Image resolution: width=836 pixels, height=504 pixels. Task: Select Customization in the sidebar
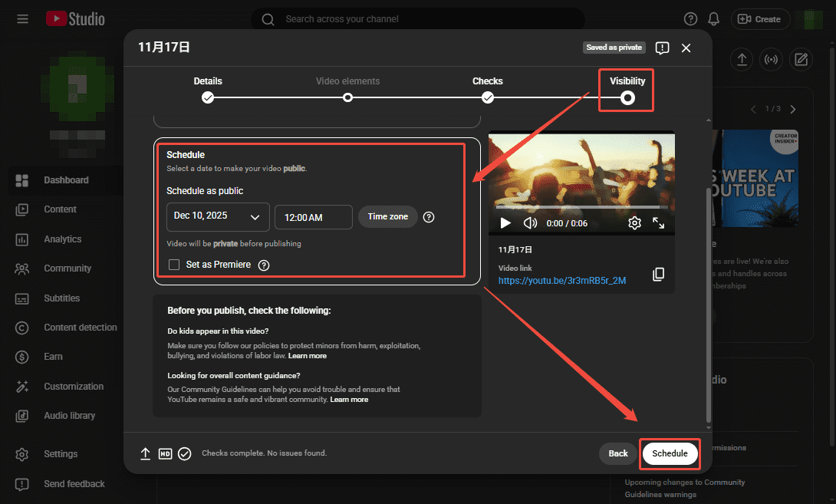pyautogui.click(x=74, y=386)
